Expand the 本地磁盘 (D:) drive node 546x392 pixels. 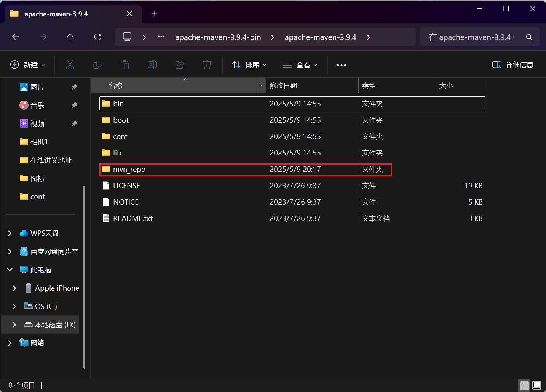14,325
